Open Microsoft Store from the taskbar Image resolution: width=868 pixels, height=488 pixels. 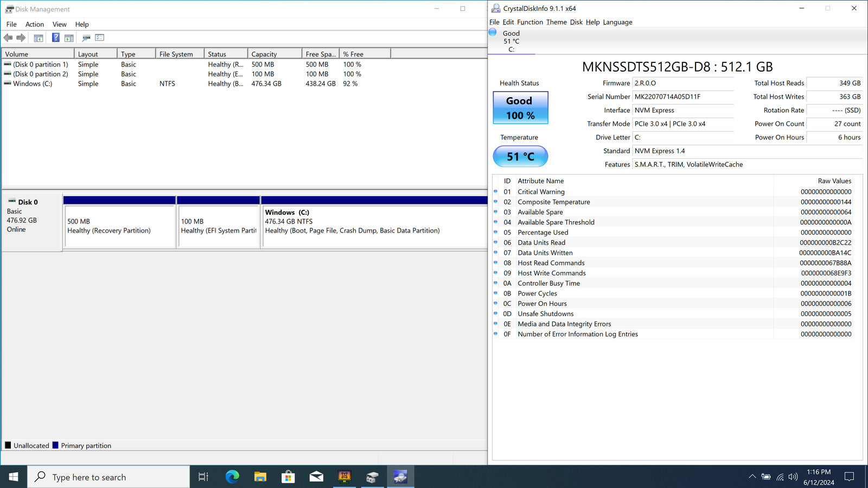[288, 477]
